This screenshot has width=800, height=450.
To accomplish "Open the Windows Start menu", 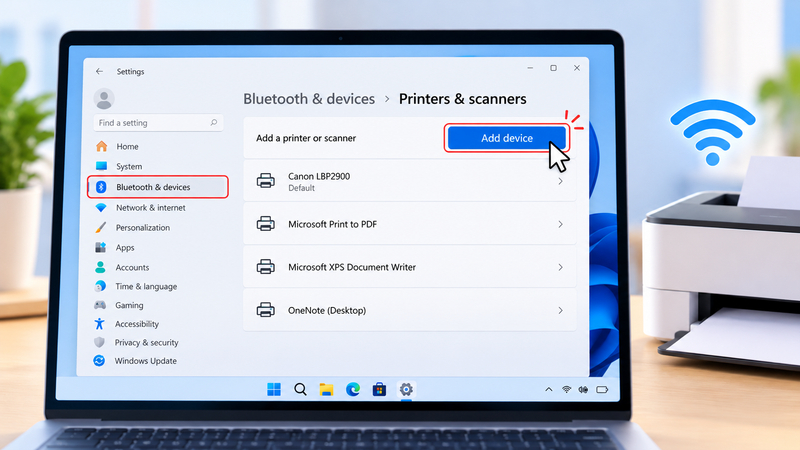I will [274, 389].
